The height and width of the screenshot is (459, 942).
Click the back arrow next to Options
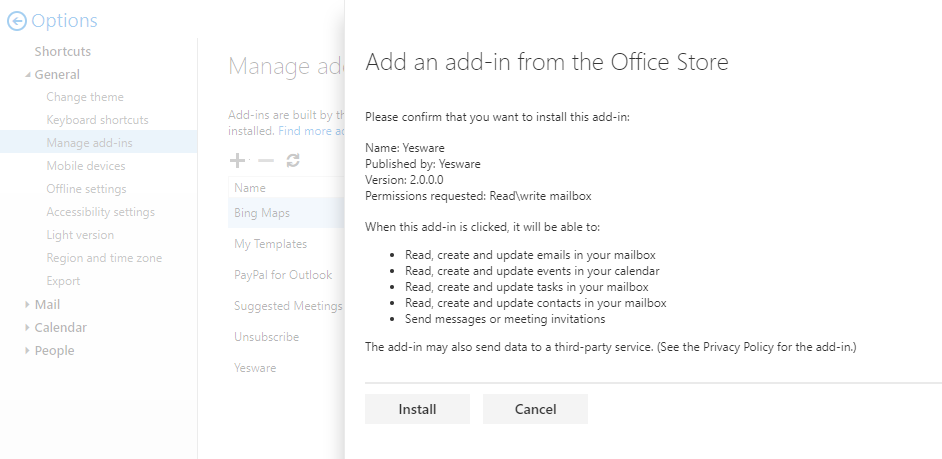point(16,21)
